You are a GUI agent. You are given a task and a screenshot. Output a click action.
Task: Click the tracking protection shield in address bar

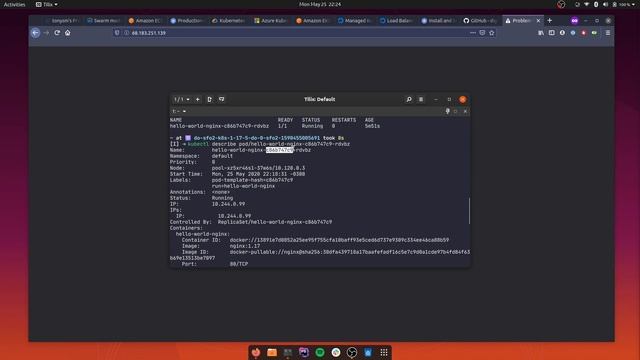tap(117, 33)
